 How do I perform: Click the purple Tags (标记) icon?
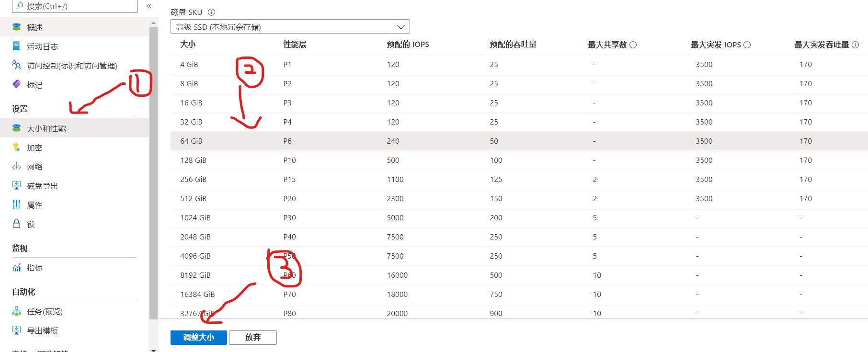pos(17,85)
